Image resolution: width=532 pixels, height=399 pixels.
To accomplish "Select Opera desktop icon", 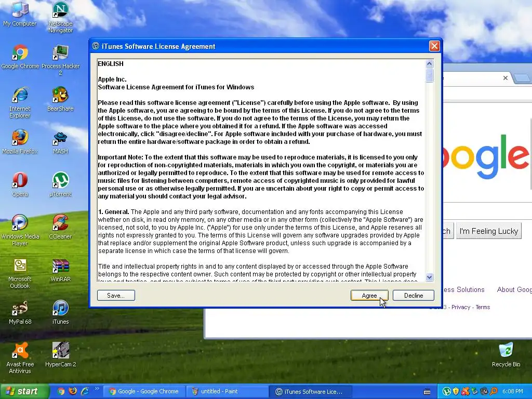I will tap(20, 184).
